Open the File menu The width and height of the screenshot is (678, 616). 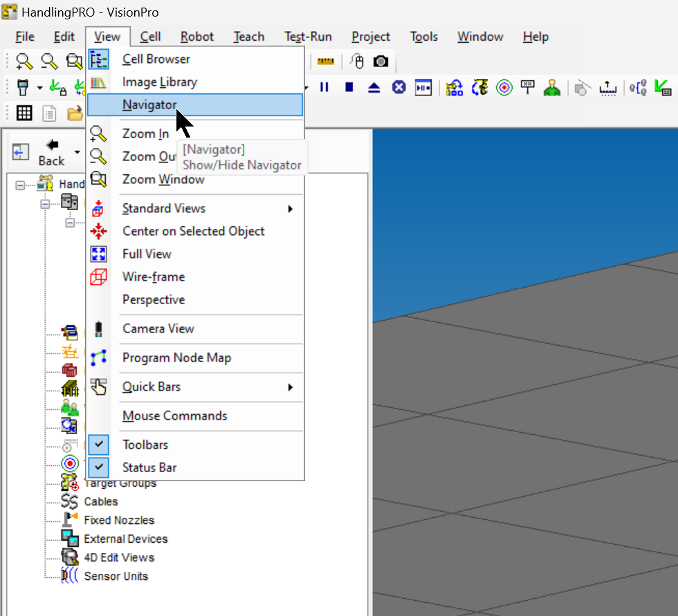(x=25, y=37)
